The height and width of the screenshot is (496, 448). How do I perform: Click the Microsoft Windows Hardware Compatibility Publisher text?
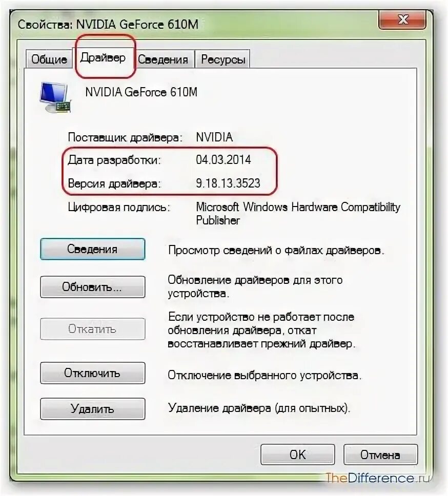point(298,214)
